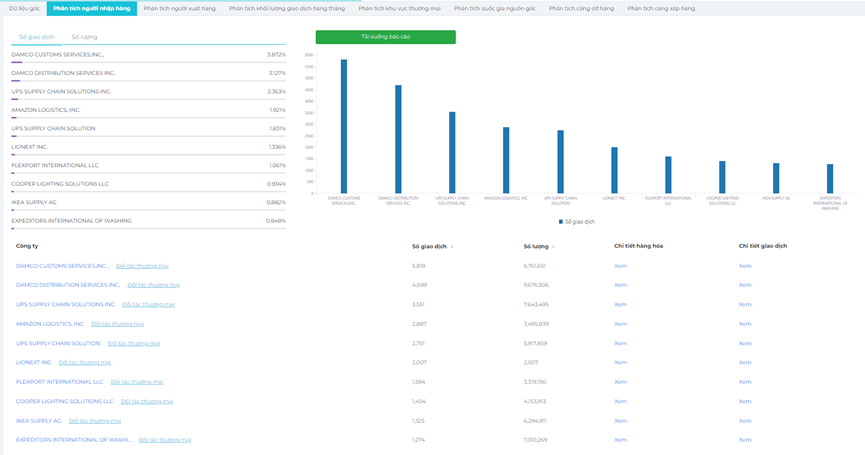Screen dimensions: 865x455
Task: Click the DAMCO CUSTOMS SERVICES bar in chart
Action: (344, 126)
